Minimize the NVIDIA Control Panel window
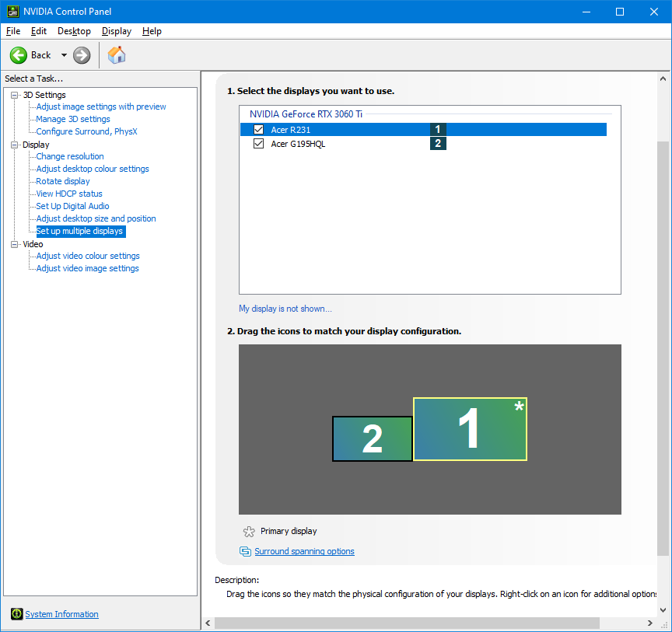672x632 pixels. point(586,12)
